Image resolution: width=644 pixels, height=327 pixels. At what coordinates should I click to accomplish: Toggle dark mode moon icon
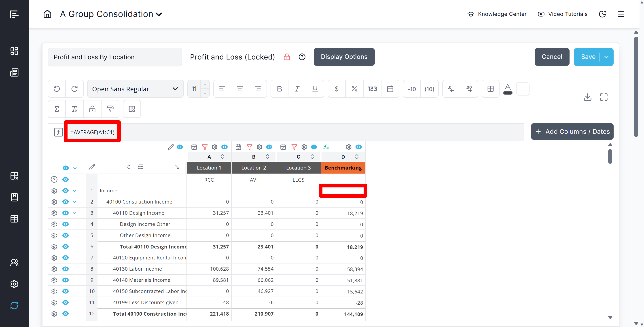pos(602,14)
